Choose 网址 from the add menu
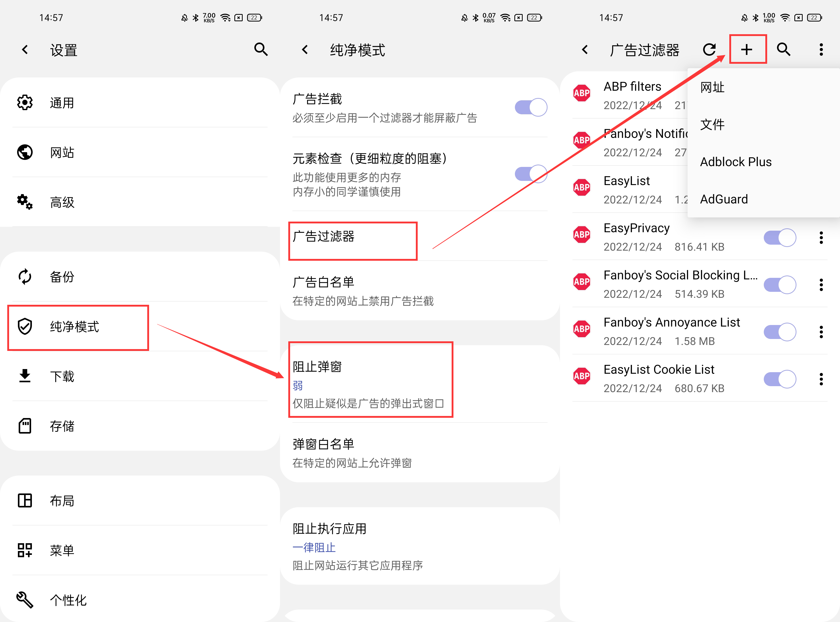This screenshot has width=840, height=622. (764, 87)
